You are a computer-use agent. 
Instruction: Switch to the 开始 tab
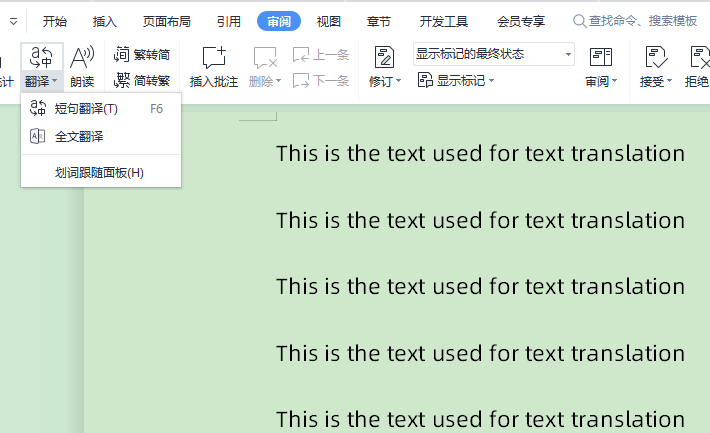point(55,21)
